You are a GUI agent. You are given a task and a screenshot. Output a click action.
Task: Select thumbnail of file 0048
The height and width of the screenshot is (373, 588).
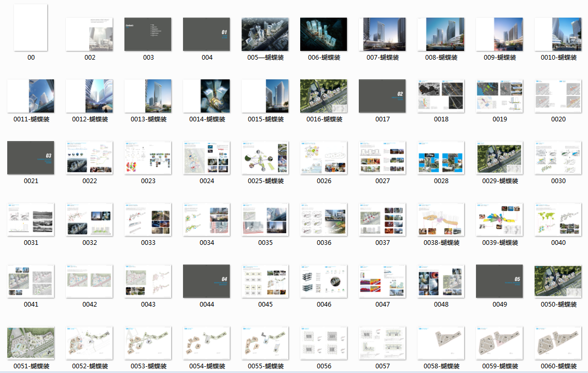coord(441,281)
